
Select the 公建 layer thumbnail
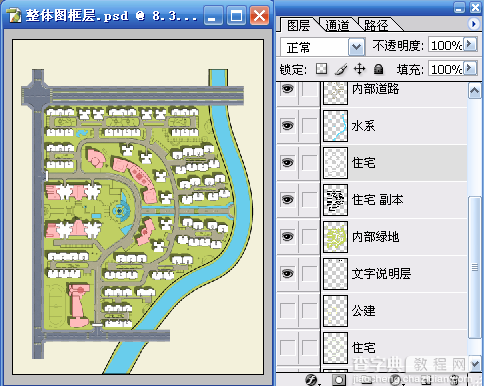(x=335, y=311)
